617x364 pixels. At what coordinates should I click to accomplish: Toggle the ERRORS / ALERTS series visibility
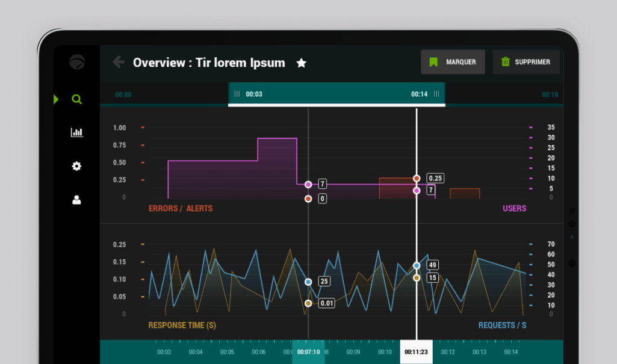181,208
